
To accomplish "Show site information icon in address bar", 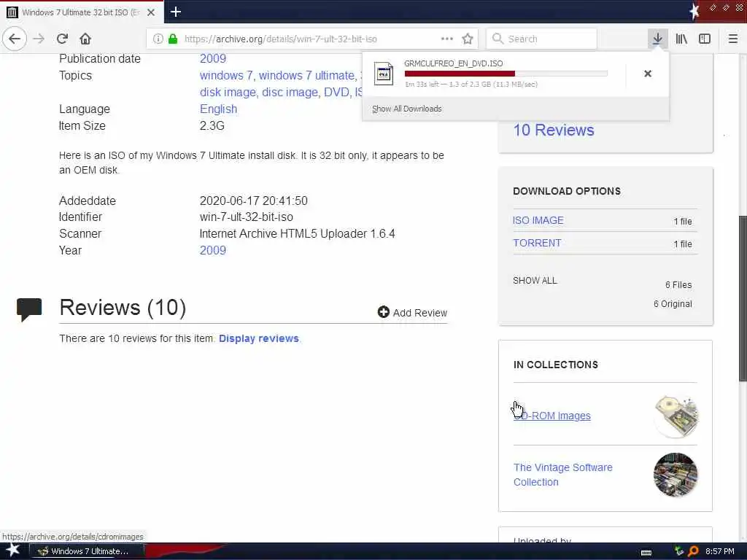I will (x=158, y=39).
